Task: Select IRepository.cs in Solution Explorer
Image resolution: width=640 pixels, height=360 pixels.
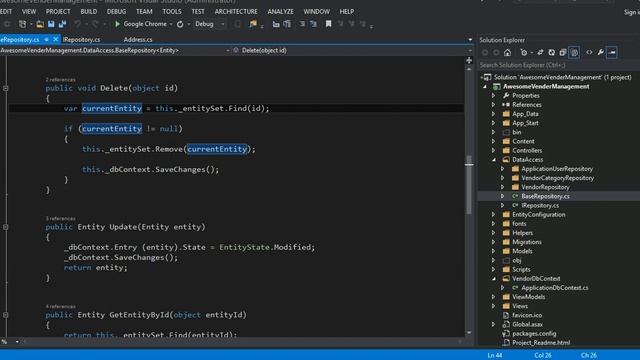Action: pyautogui.click(x=540, y=205)
